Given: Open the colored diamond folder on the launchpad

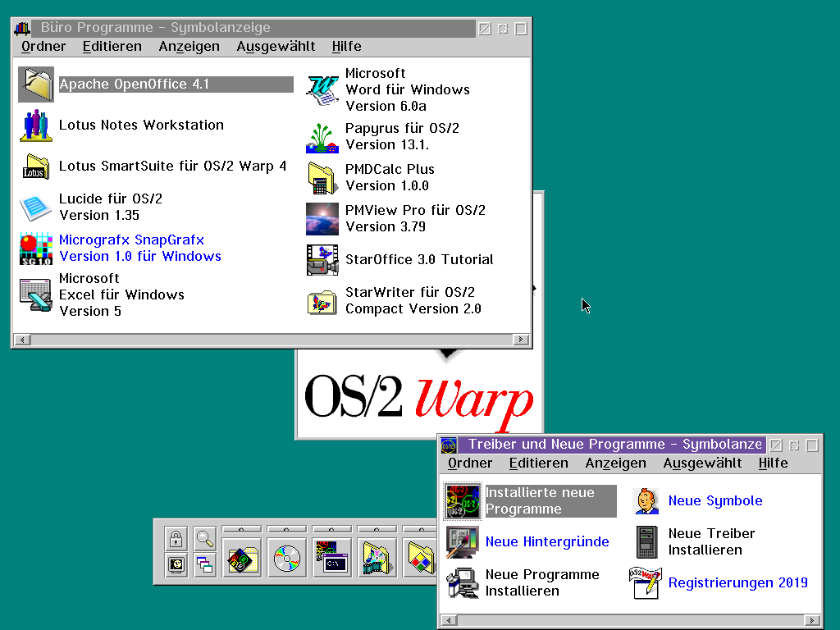Looking at the screenshot, I should click(420, 558).
